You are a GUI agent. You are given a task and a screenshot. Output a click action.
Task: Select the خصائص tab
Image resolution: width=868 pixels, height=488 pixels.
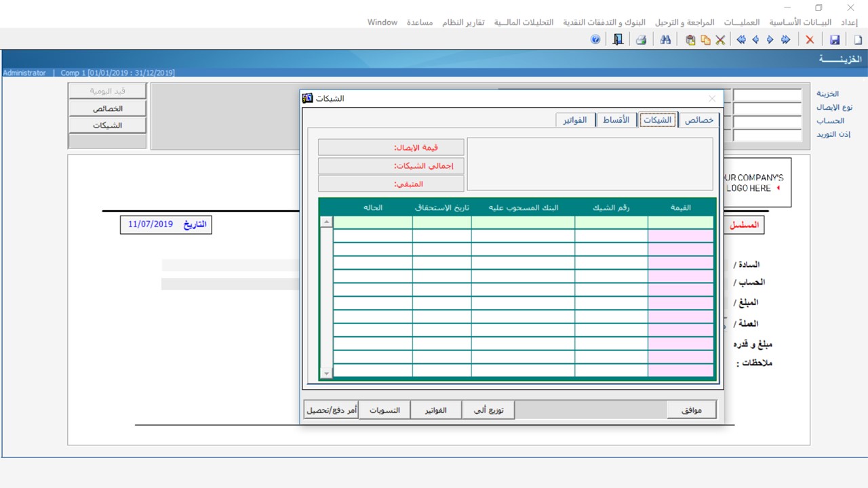[699, 120]
